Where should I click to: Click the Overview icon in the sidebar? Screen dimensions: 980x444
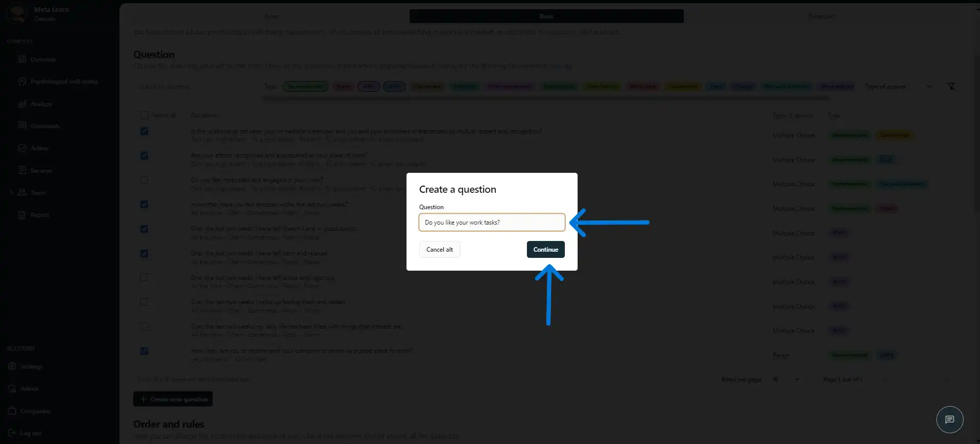pyautogui.click(x=22, y=59)
